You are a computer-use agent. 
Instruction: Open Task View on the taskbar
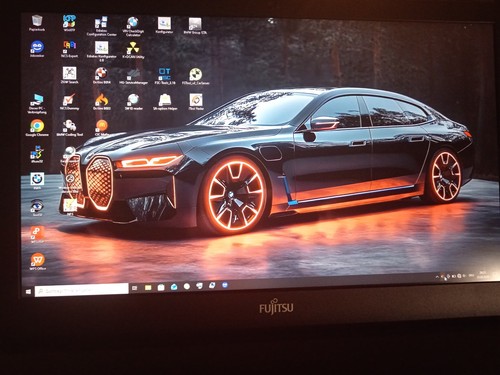(135, 288)
